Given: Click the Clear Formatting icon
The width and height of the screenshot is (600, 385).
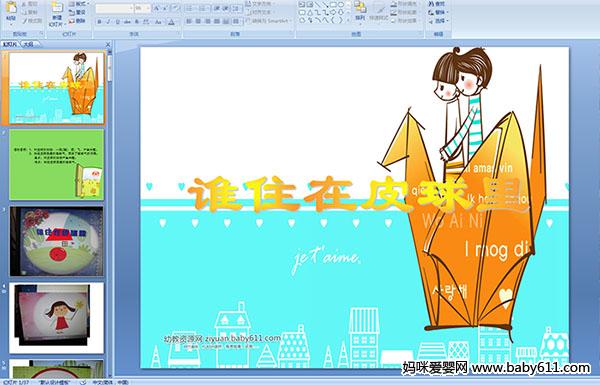Looking at the screenshot, I should tap(175, 8).
